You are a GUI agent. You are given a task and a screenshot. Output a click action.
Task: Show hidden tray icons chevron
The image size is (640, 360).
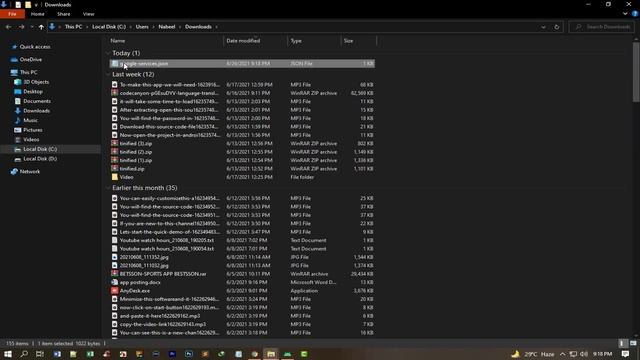coord(562,354)
